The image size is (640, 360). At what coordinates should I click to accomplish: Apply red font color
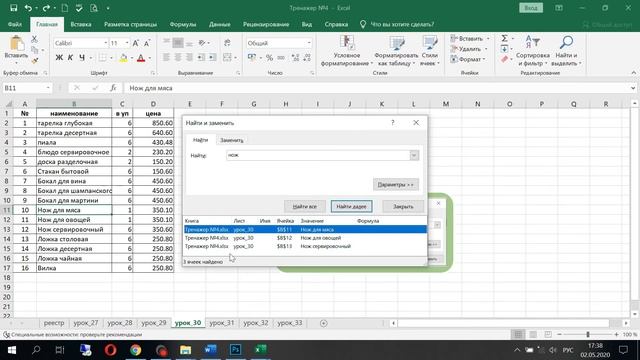(x=141, y=58)
